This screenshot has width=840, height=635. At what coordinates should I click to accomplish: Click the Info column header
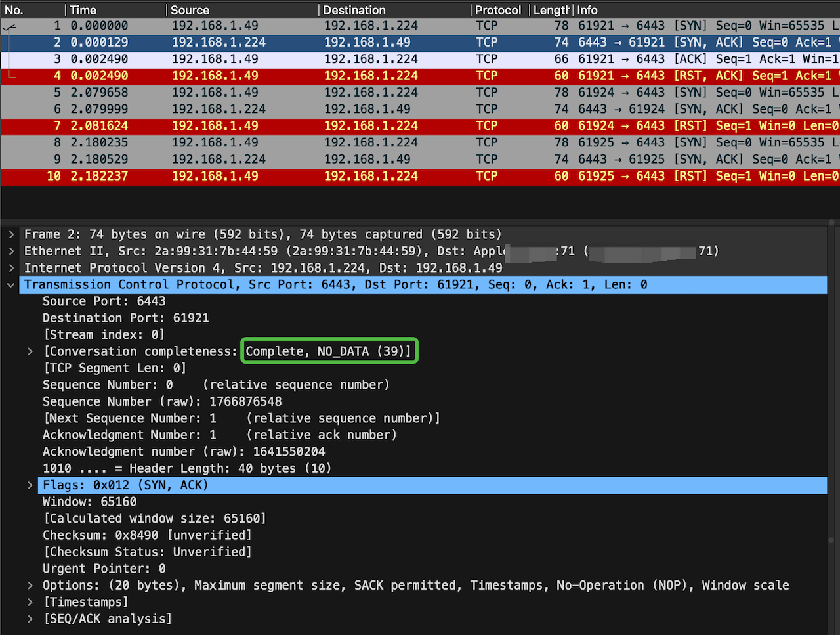point(587,10)
